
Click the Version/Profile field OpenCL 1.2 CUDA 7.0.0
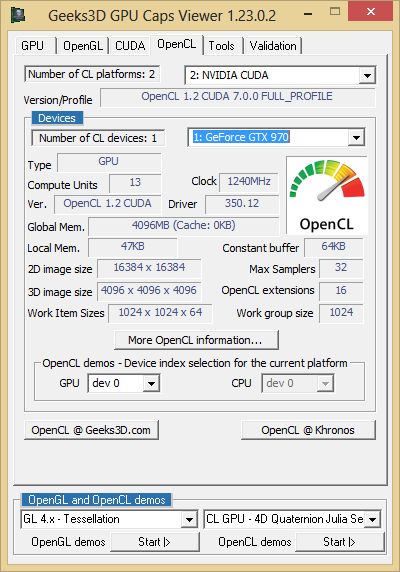coord(237,97)
